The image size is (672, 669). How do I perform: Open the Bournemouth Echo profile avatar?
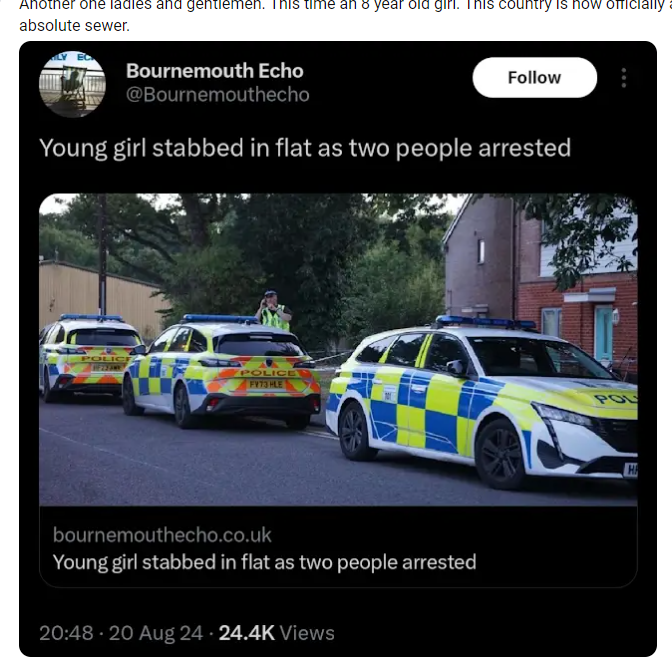click(x=72, y=84)
